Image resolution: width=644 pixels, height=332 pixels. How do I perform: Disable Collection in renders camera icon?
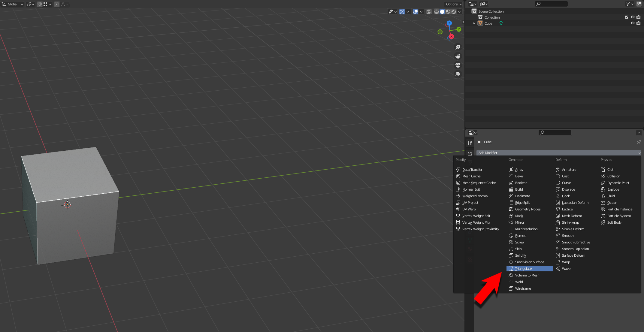pyautogui.click(x=639, y=17)
